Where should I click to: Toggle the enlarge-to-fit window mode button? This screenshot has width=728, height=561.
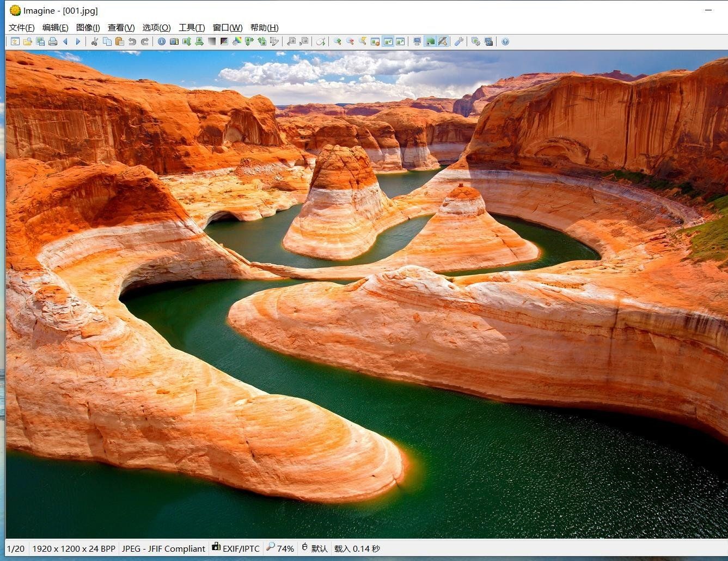(400, 41)
